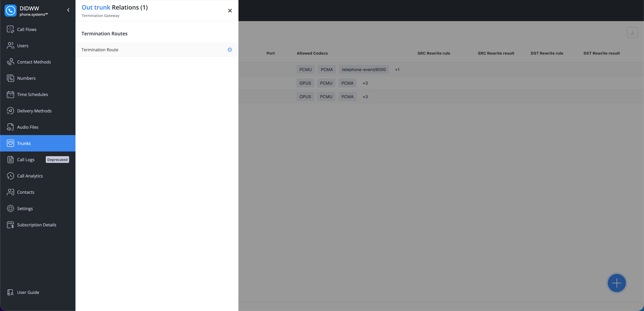This screenshot has height=311, width=644.
Task: Select the Trunks menu item
Action: click(24, 143)
